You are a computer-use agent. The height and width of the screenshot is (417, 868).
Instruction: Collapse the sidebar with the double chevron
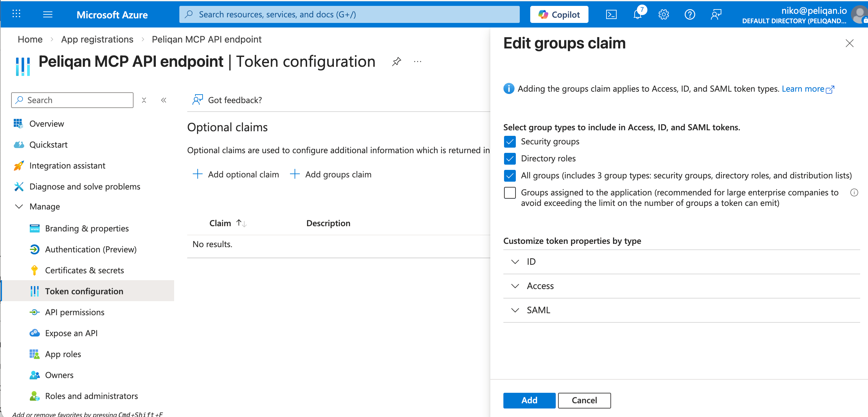(x=164, y=100)
